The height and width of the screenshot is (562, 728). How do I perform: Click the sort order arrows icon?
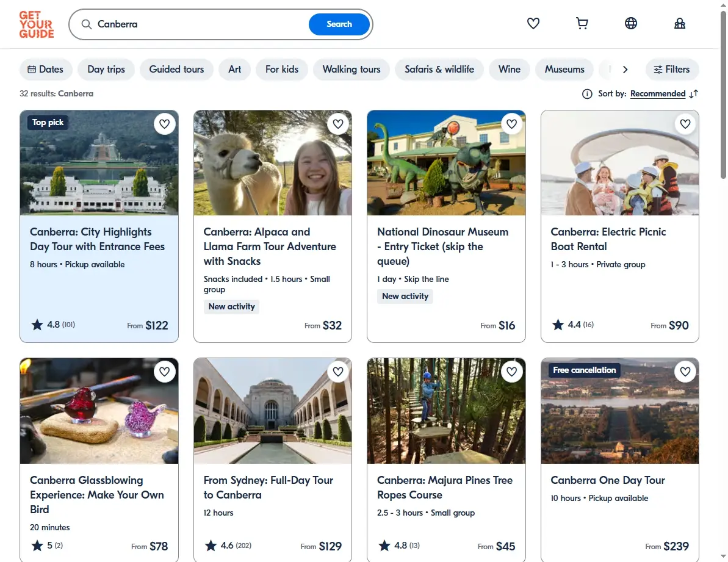pos(694,94)
